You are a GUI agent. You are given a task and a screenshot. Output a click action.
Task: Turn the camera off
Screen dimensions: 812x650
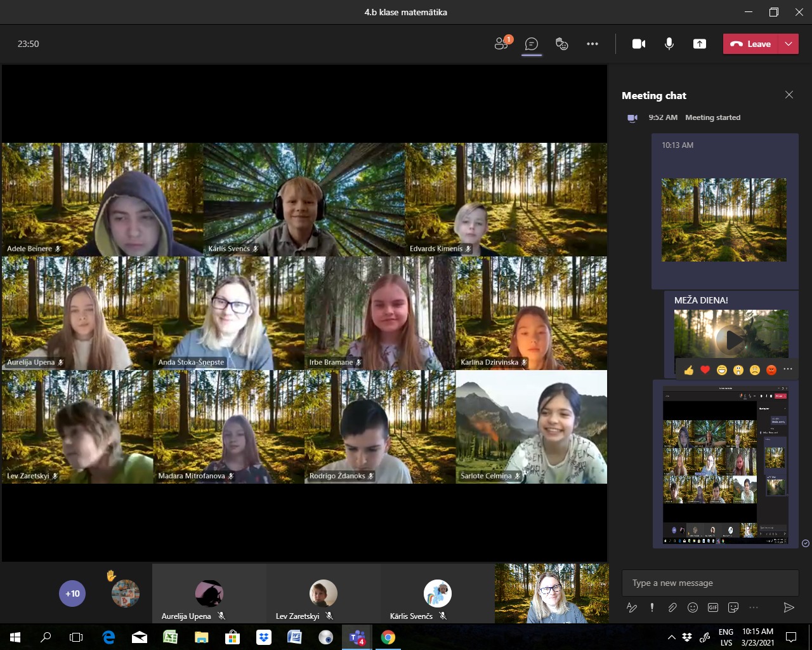click(x=639, y=44)
